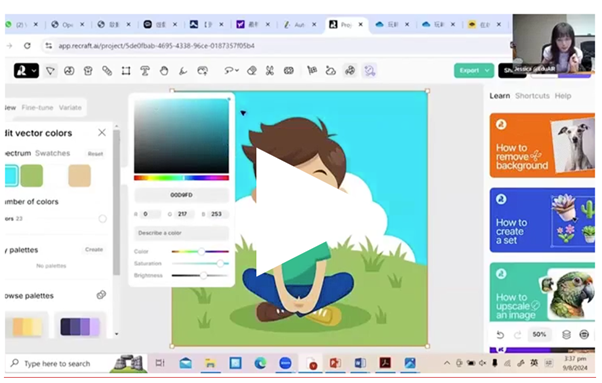Choose the image generation tool icon

[x=69, y=71]
